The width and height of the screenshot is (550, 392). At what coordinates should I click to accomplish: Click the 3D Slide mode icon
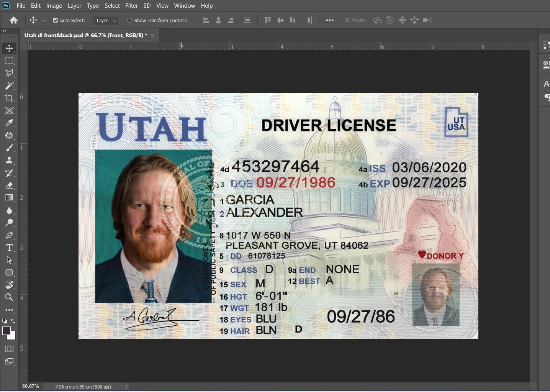click(x=414, y=20)
